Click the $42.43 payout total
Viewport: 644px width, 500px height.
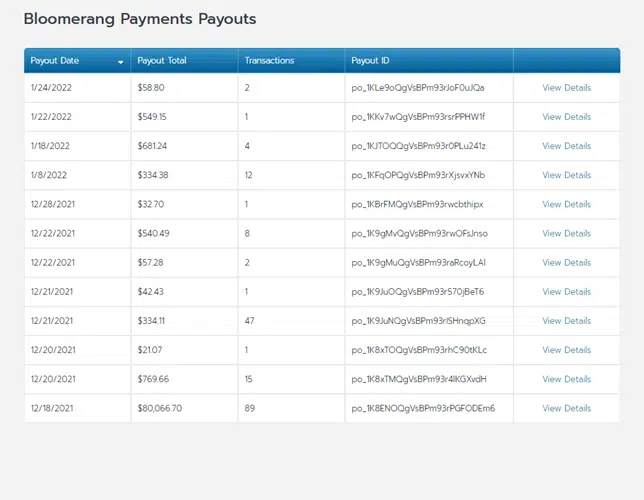pos(151,292)
